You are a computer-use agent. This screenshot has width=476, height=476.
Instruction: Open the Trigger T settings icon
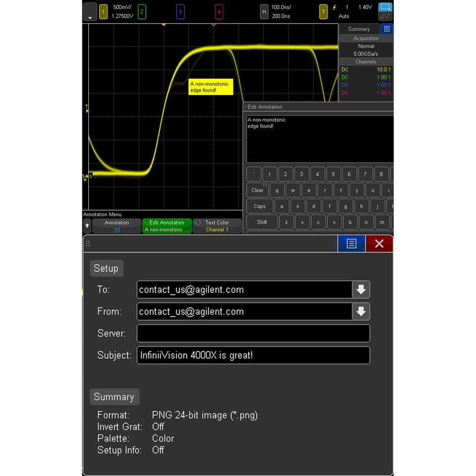pos(323,12)
